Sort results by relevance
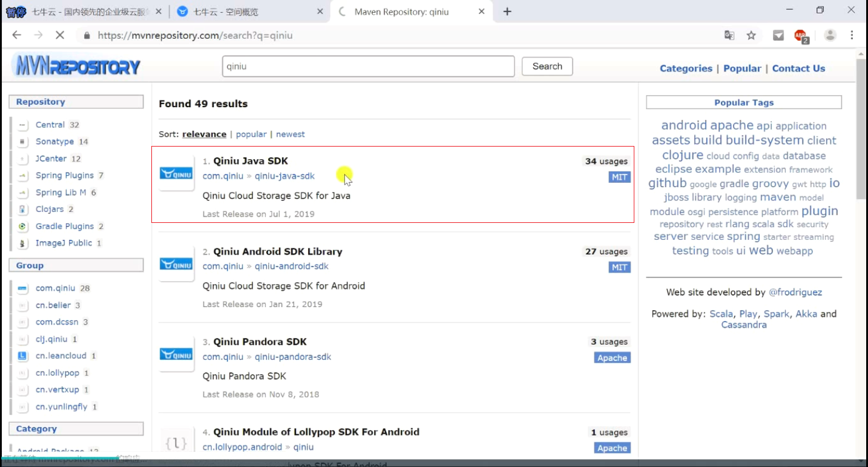868x467 pixels. (x=204, y=134)
